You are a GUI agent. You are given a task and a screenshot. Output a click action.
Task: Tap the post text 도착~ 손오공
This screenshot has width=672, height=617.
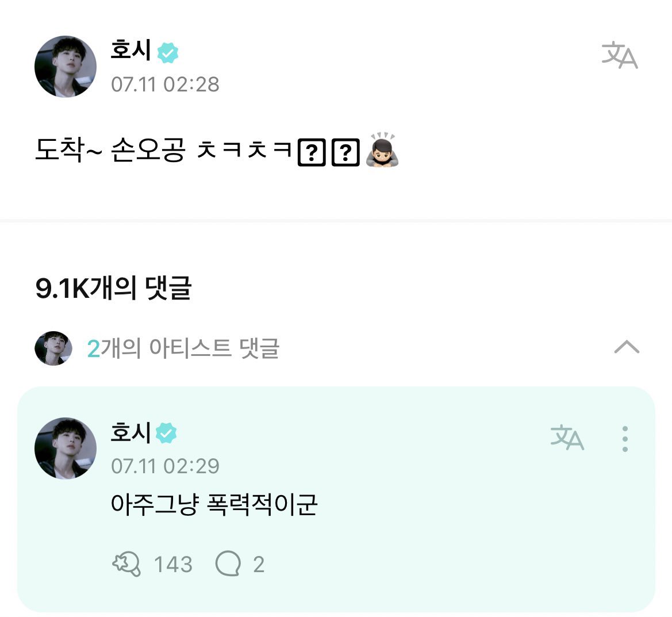(x=110, y=150)
